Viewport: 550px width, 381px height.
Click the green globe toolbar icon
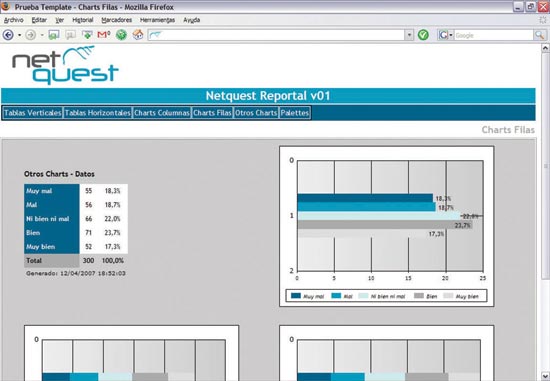pos(121,35)
